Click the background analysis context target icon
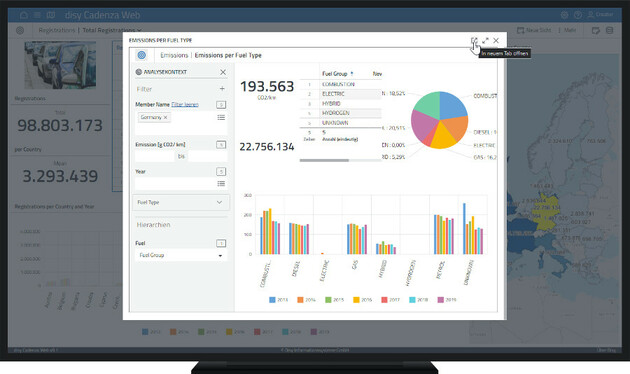Viewport: 630px width, 374px height. [20, 30]
